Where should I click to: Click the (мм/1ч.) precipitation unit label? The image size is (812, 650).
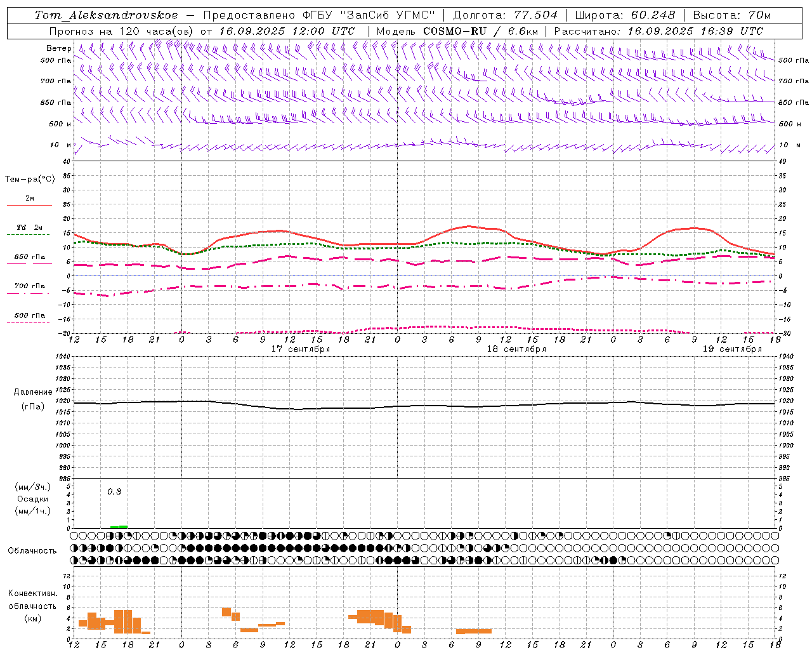(x=33, y=511)
